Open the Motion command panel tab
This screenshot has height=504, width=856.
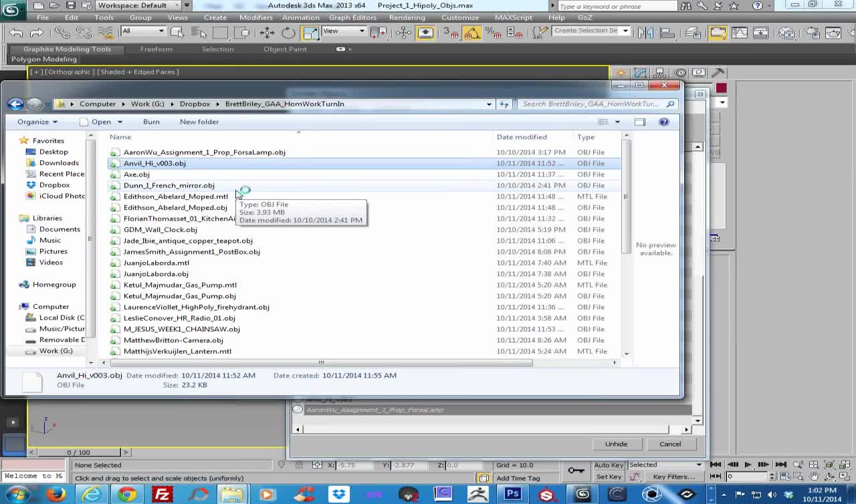pyautogui.click(x=680, y=73)
